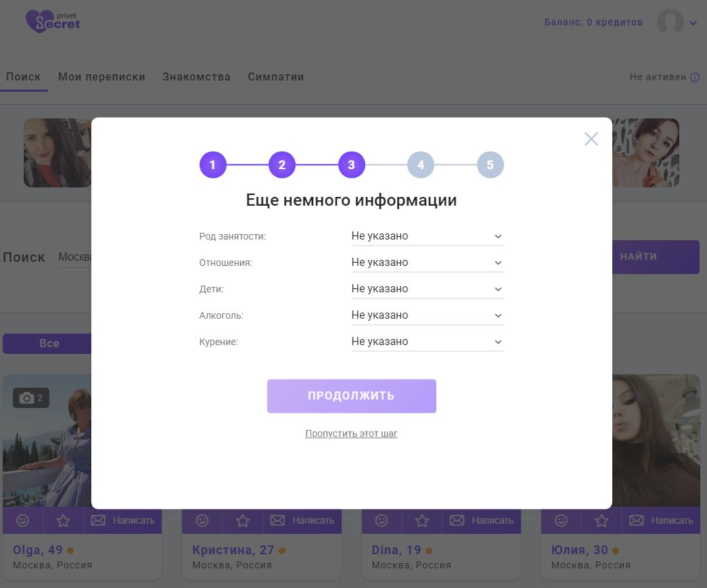The image size is (707, 588).
Task: Click Написать on Юлия's card
Action: [661, 521]
